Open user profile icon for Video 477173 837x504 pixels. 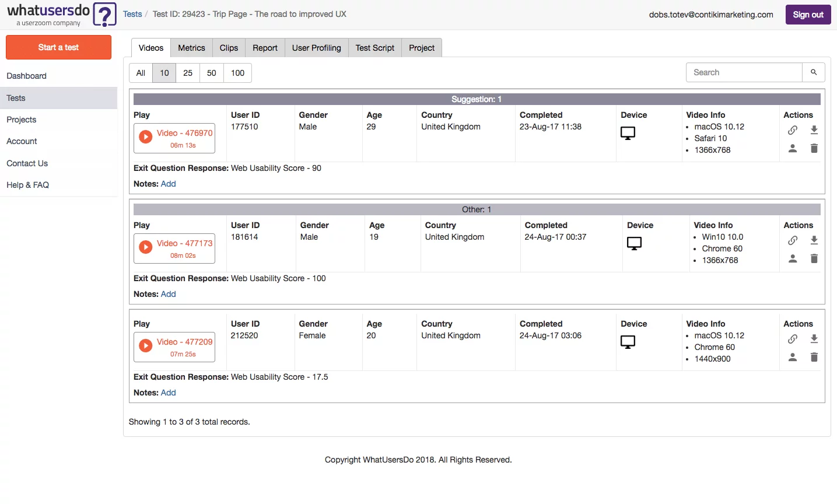[x=793, y=259]
